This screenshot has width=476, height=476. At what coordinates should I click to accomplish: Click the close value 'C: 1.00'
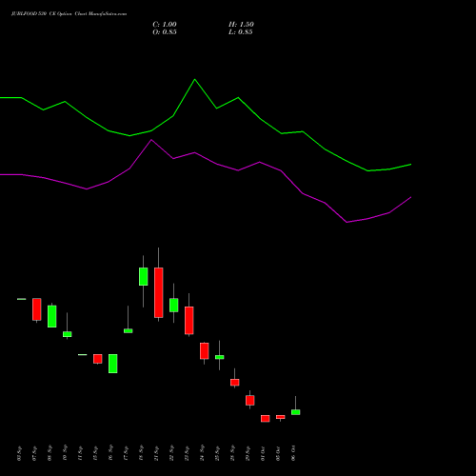[x=165, y=25]
